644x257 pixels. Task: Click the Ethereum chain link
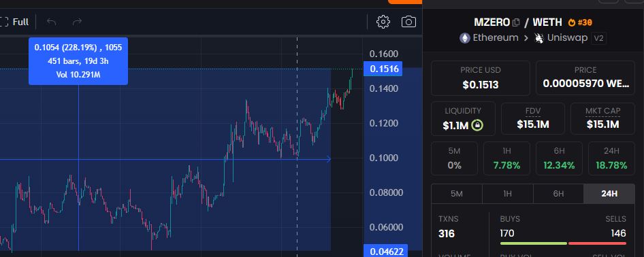[489, 38]
